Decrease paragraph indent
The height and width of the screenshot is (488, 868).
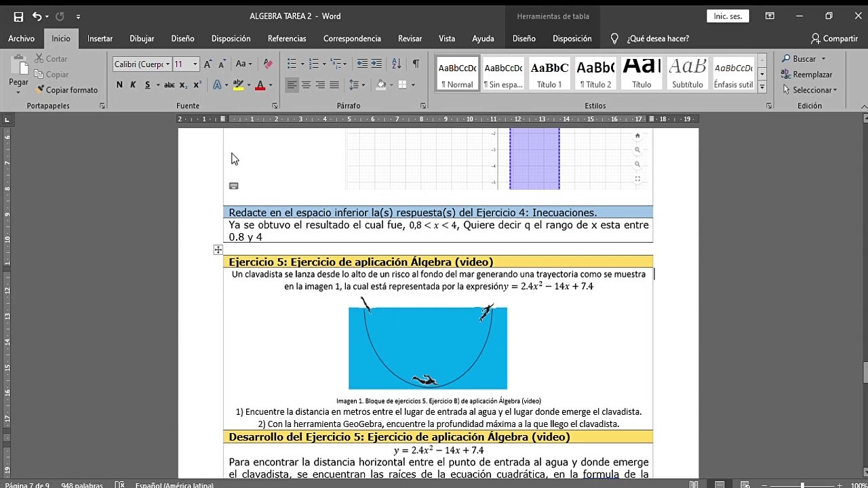click(x=362, y=64)
